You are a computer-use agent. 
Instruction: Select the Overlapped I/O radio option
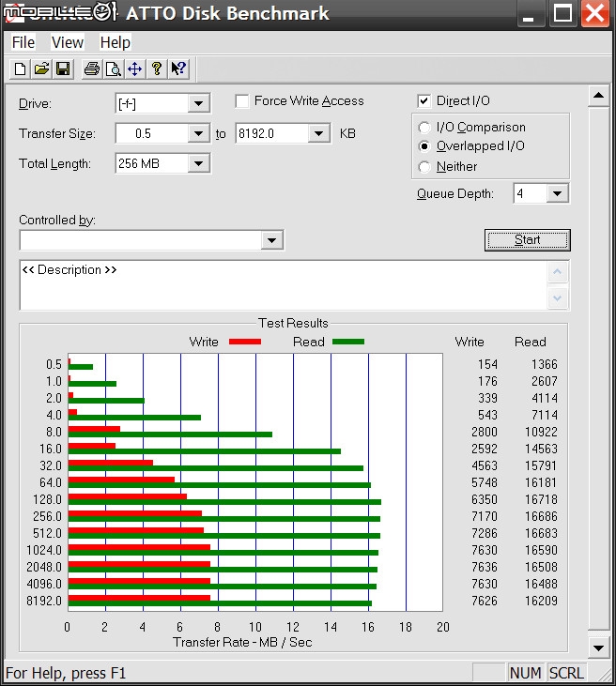(x=423, y=146)
